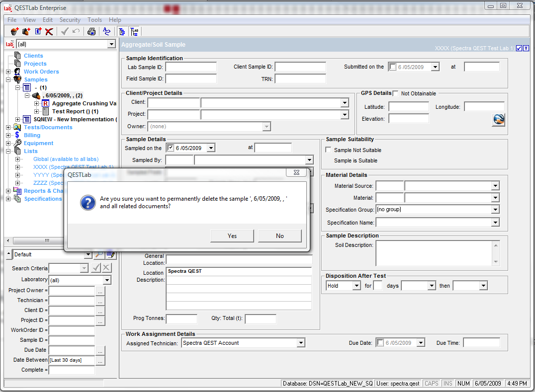This screenshot has width=535, height=392.
Task: Tick the Sample Not Suitable checkbox
Action: tap(328, 150)
